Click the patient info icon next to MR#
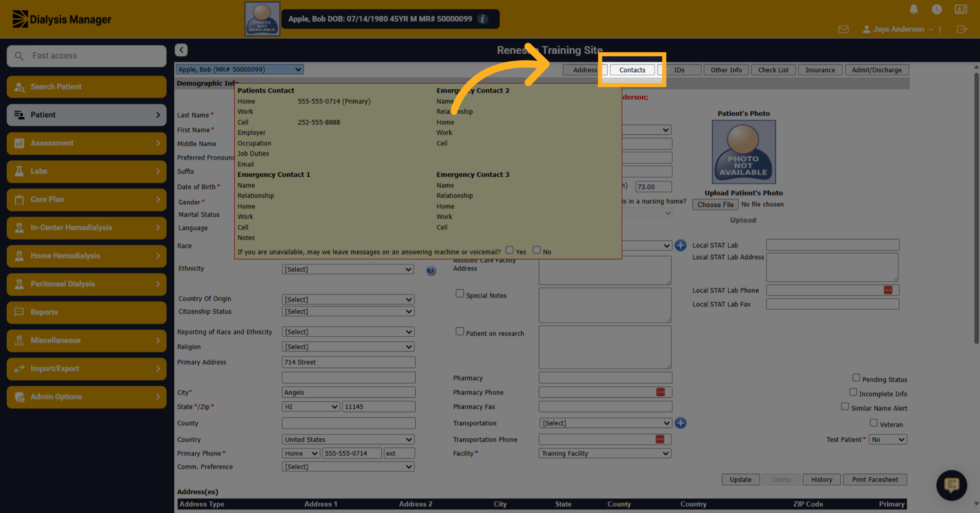The width and height of the screenshot is (980, 513). click(483, 19)
